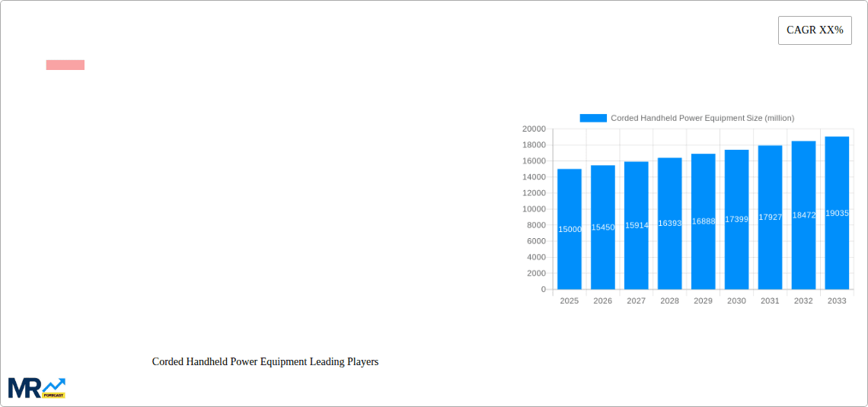Click the MR Forecast logo
Viewport: 868px width, 407px height.
pyautogui.click(x=37, y=388)
